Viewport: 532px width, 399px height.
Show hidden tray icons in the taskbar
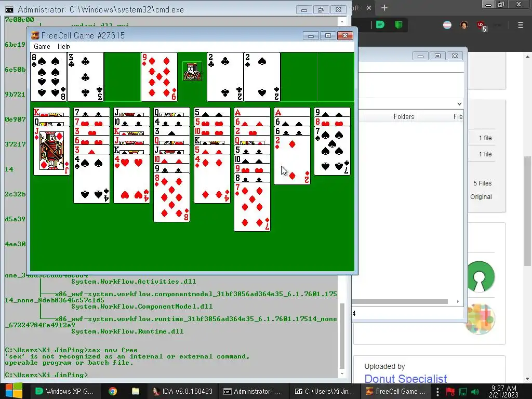tap(437, 392)
